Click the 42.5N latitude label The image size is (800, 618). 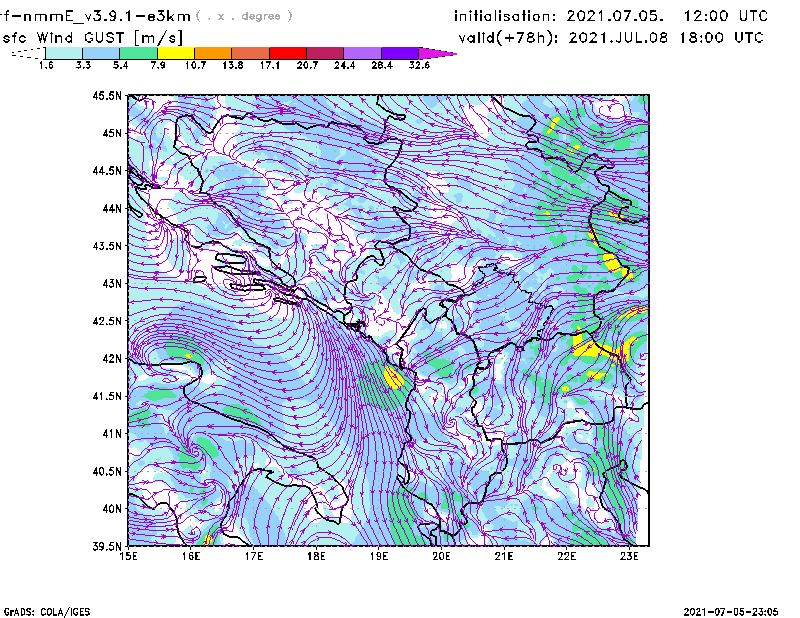pos(107,321)
